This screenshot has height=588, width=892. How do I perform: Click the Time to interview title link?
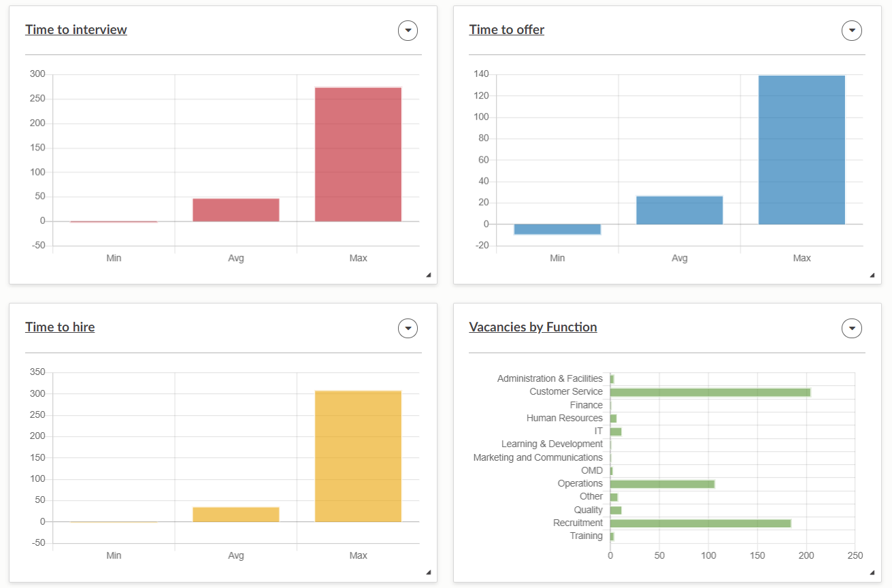click(76, 29)
